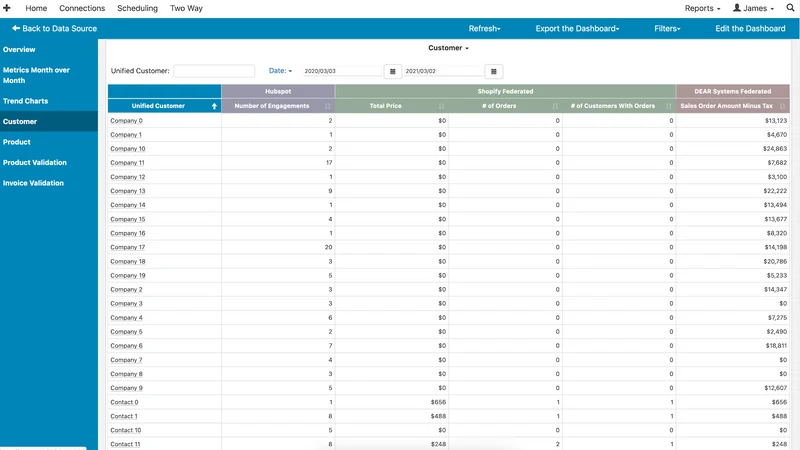The height and width of the screenshot is (450, 800).
Task: Open Company 3 customer link
Action: pyautogui.click(x=127, y=304)
